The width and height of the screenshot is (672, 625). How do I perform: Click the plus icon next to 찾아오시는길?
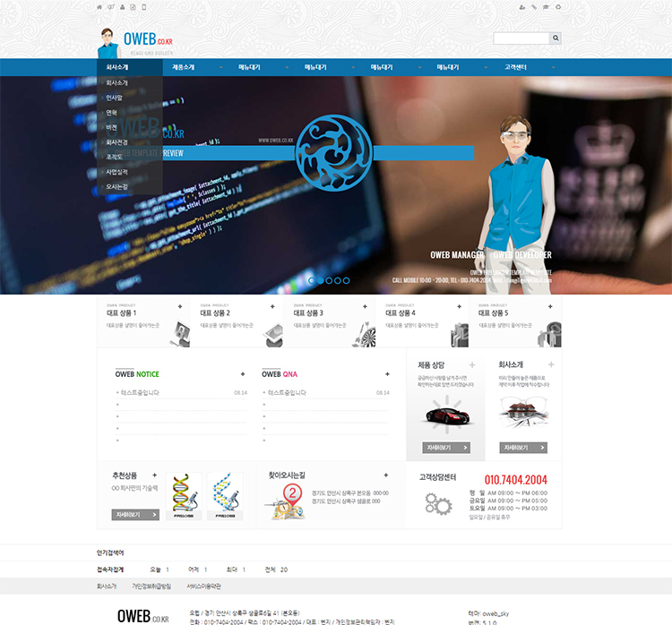click(x=386, y=475)
